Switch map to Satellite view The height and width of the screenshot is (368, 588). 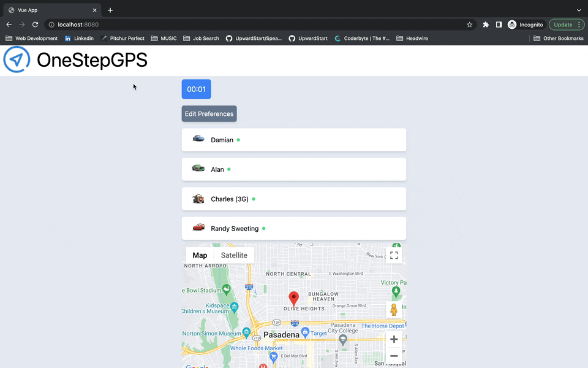(234, 255)
